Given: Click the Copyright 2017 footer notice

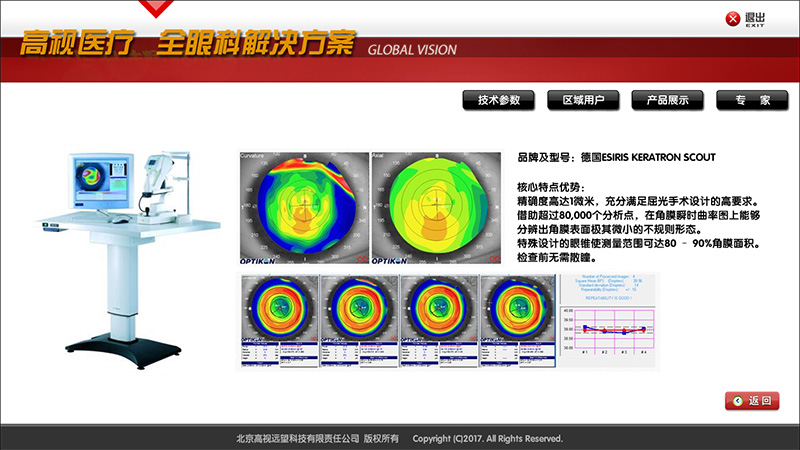Looking at the screenshot, I should [488, 439].
